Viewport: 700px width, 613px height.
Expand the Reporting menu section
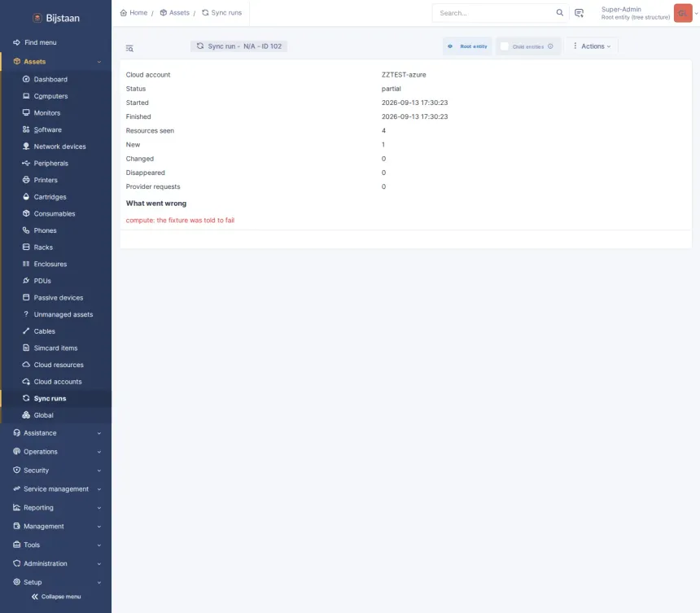point(99,508)
